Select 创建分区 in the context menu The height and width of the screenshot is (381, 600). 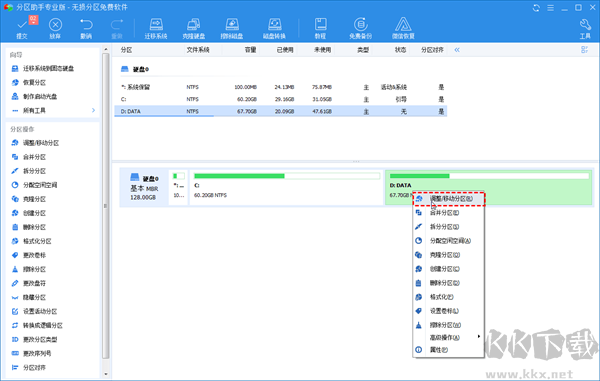point(448,269)
